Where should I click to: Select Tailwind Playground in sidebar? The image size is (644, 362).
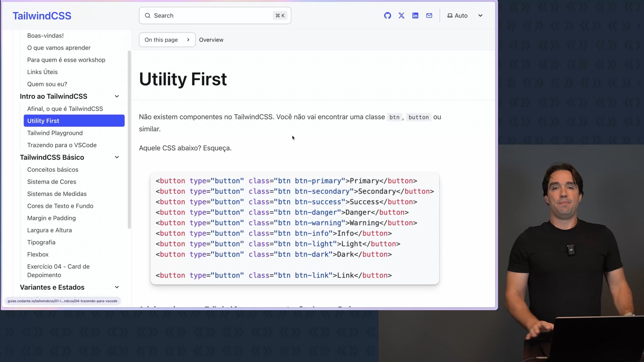pyautogui.click(x=55, y=133)
